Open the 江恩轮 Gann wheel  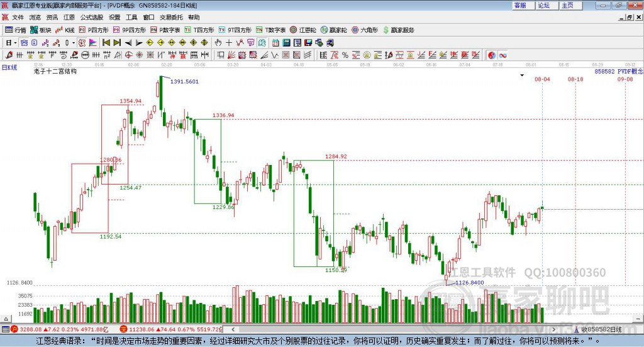(303, 30)
